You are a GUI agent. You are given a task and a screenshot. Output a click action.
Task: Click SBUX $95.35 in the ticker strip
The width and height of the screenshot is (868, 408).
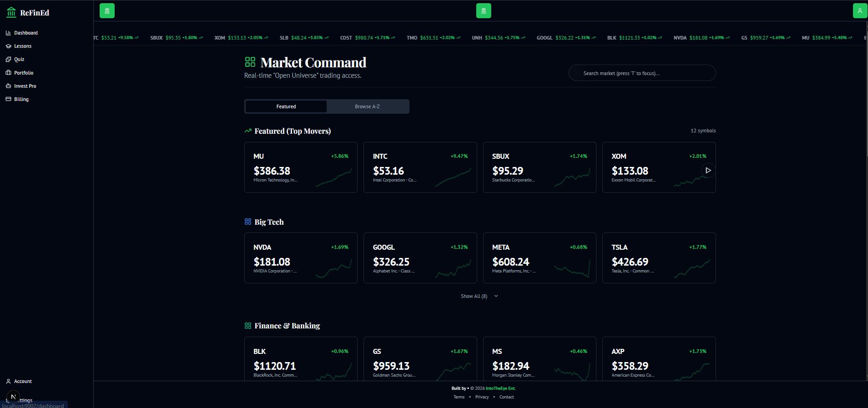click(177, 38)
